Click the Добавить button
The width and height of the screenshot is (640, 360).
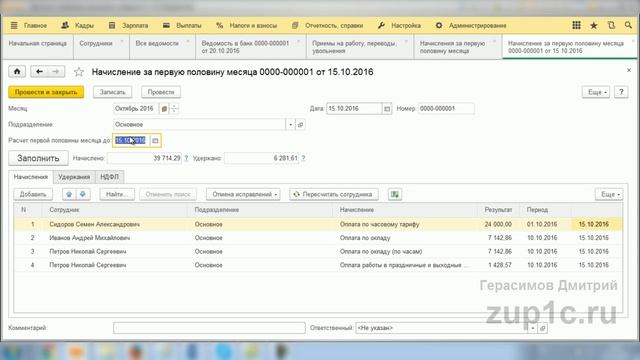coord(33,194)
